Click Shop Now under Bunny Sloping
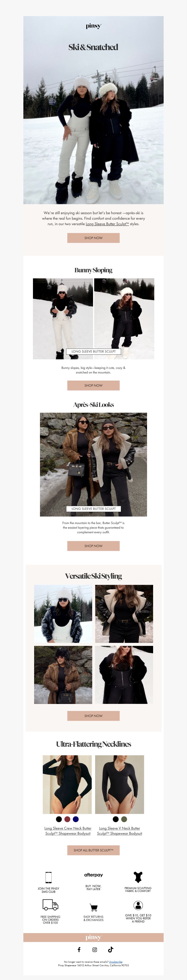This screenshot has height=980, width=187. (93, 385)
